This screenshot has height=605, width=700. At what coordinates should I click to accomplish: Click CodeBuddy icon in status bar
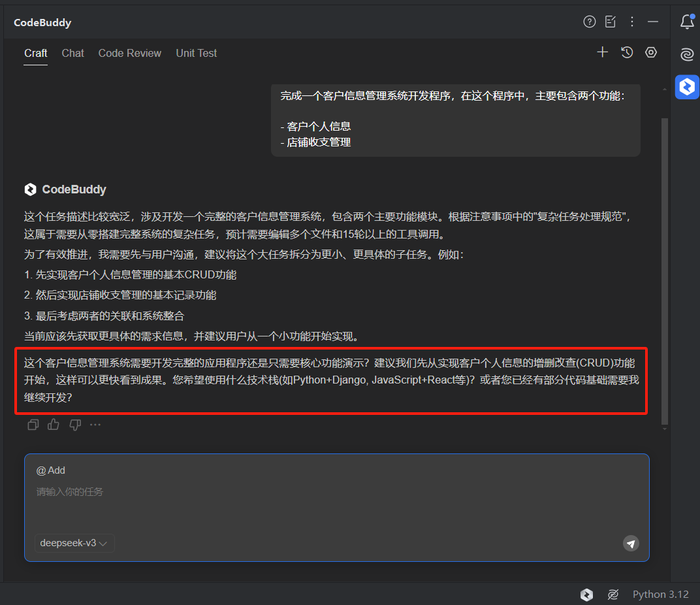[586, 595]
